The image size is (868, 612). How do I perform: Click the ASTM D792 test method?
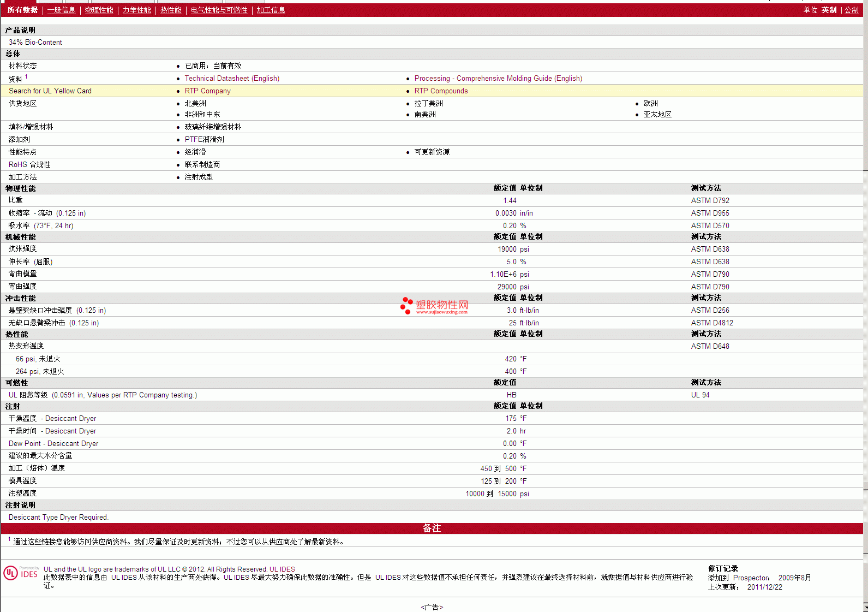[710, 201]
